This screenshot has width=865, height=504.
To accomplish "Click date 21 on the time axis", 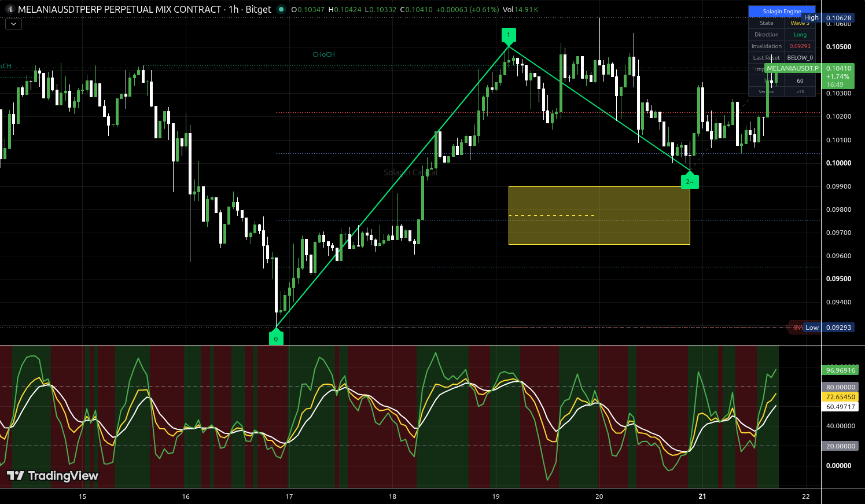I will [x=702, y=496].
